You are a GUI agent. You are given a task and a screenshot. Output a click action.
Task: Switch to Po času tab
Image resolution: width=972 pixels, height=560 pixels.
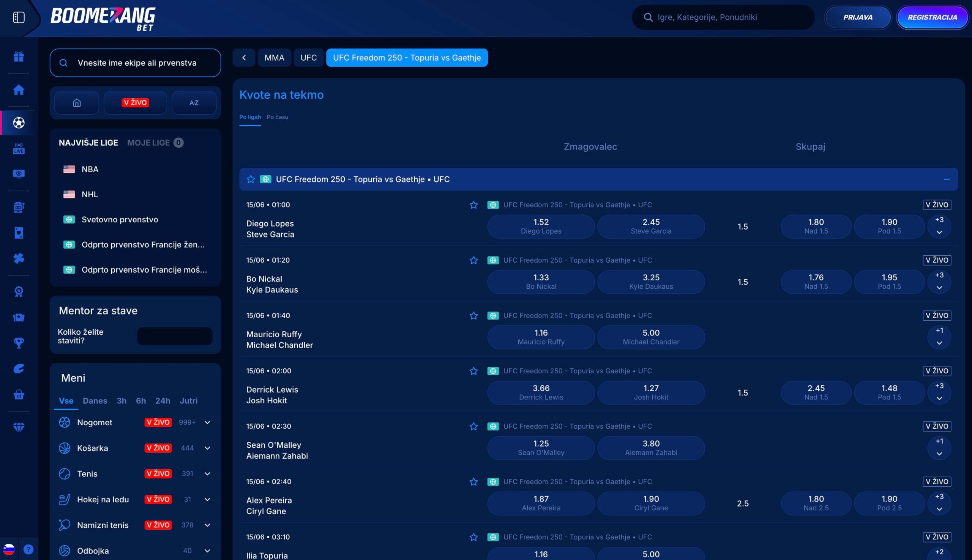tap(278, 117)
